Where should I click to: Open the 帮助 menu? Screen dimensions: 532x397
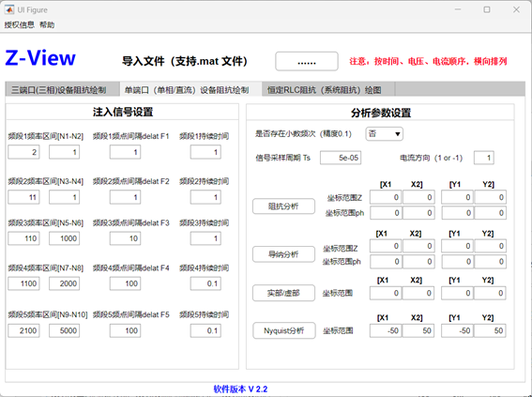tap(47, 24)
